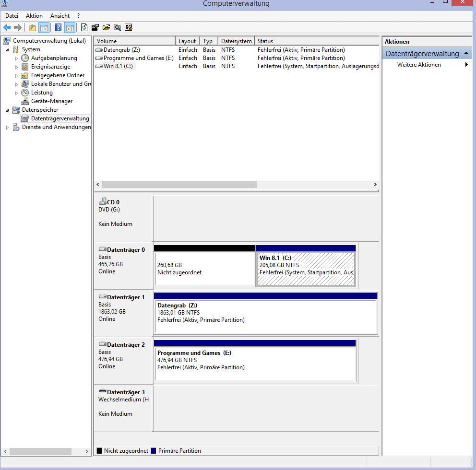Collapse the System tree node
The width and height of the screenshot is (476, 470).
8,50
